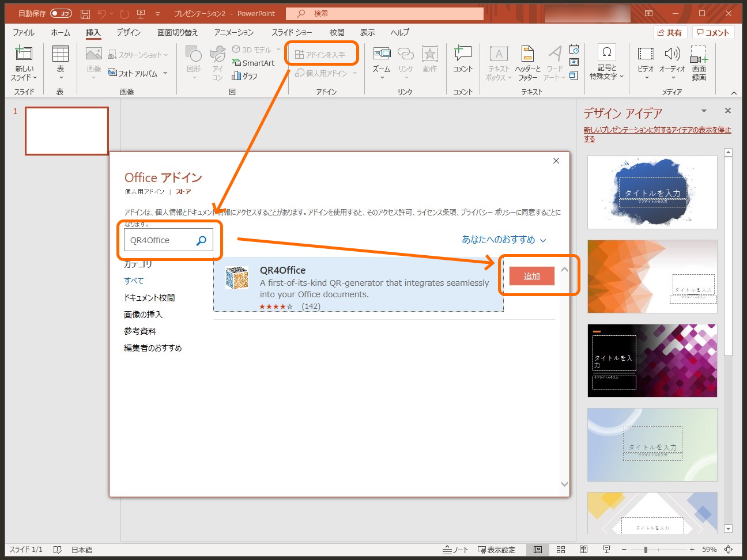Select the ストア tab in Office アドイン dialog
Image resolution: width=747 pixels, height=560 pixels.
point(183,191)
